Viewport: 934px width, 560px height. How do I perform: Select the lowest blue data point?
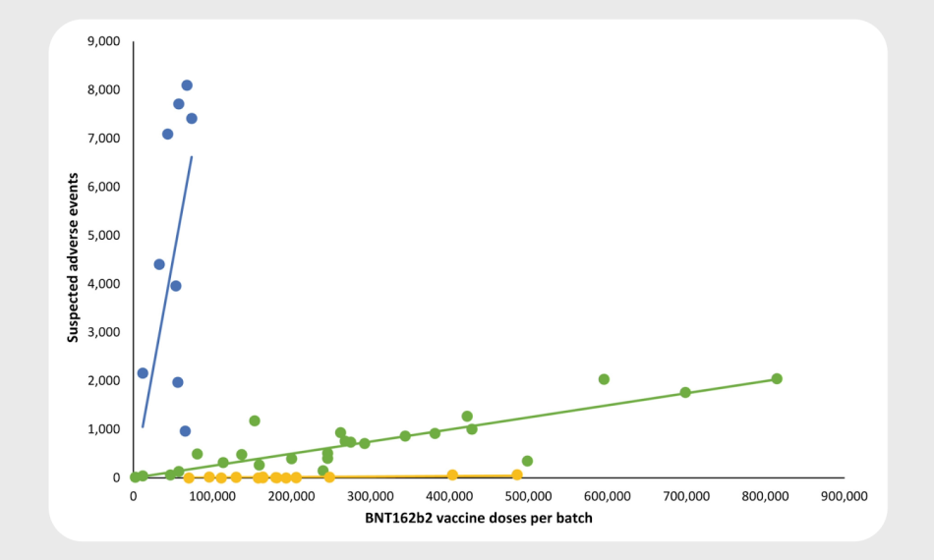(185, 430)
